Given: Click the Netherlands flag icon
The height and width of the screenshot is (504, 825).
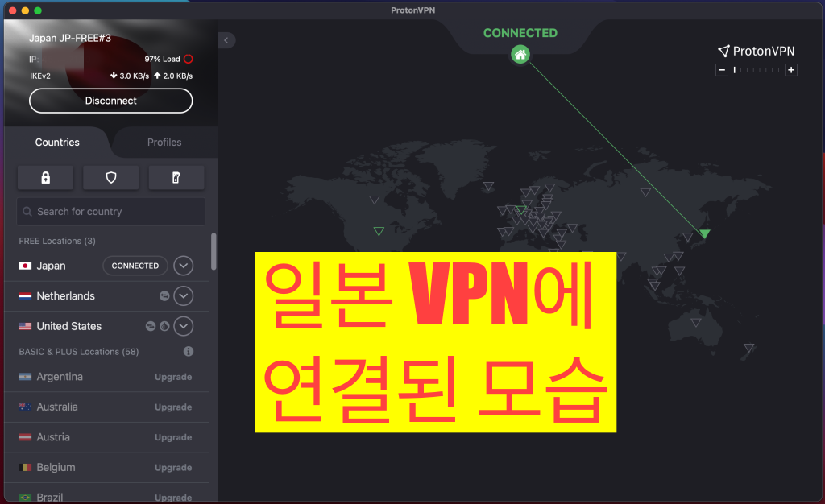Looking at the screenshot, I should pos(25,296).
